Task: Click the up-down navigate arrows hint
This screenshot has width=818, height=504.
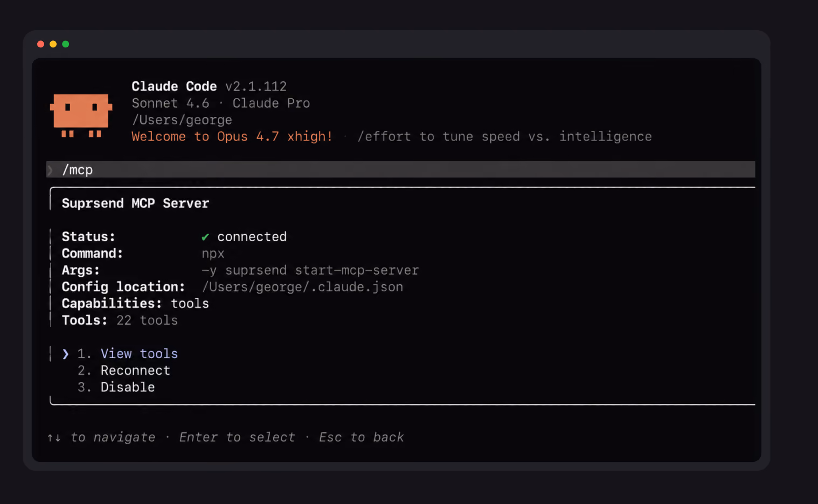Action: 54,438
